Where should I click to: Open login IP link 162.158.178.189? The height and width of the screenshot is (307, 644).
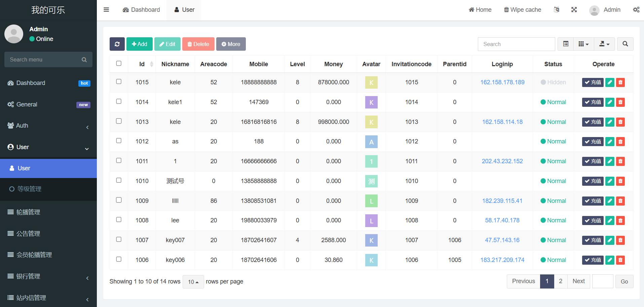[502, 82]
